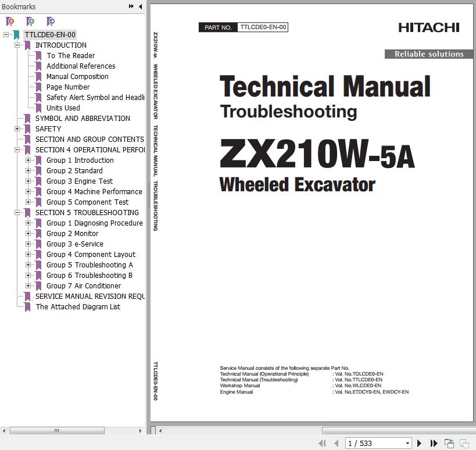Click the Units Used bookmark icon
The height and width of the screenshot is (450, 476).
pos(38,108)
